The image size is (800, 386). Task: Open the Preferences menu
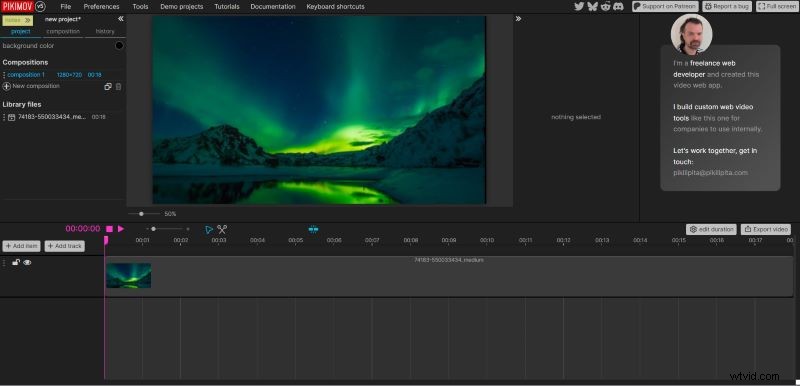click(x=102, y=7)
